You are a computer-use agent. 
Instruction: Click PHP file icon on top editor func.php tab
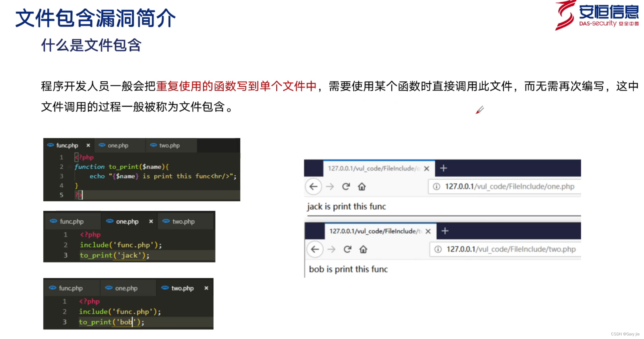50,145
